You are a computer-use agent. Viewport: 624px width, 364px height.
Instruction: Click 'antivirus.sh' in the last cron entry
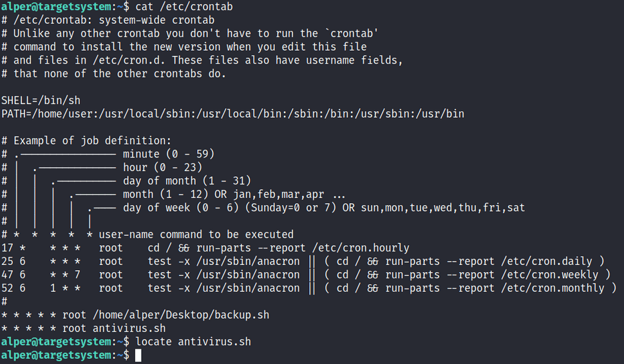(129, 328)
